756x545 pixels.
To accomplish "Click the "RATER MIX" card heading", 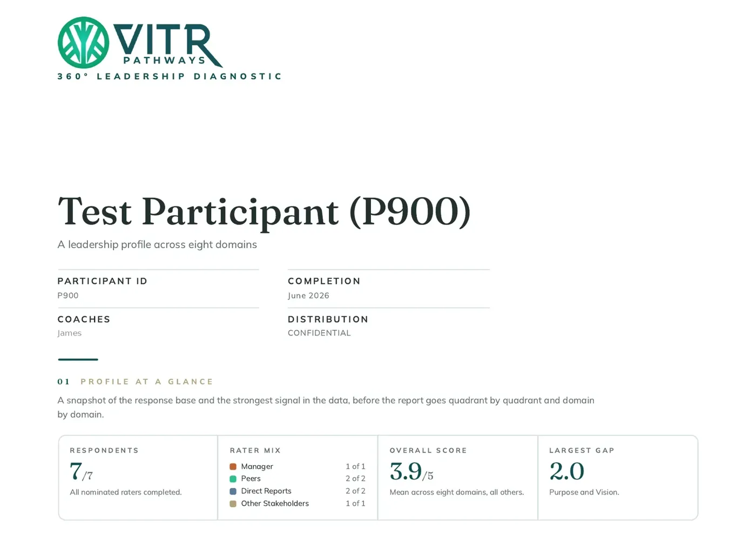I will click(255, 451).
